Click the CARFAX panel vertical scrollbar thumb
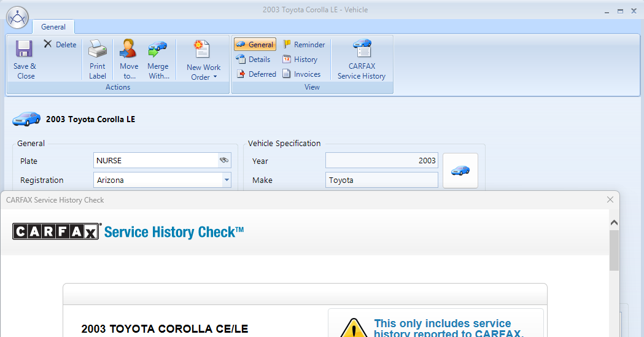 614,250
